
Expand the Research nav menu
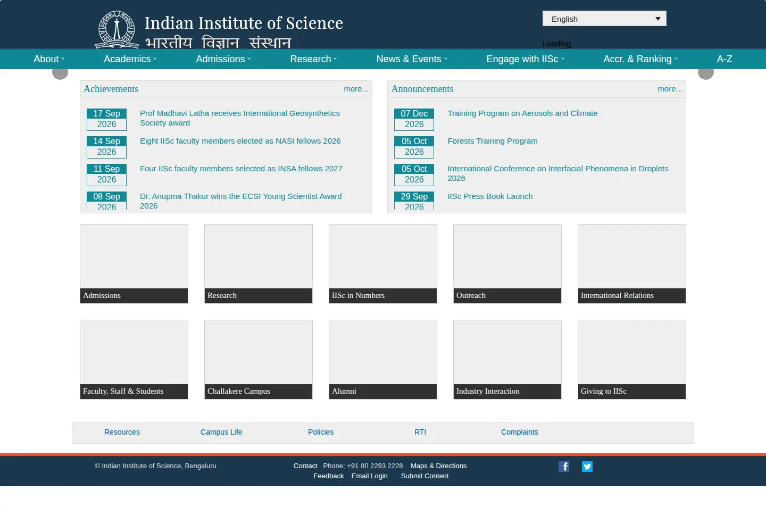point(314,59)
